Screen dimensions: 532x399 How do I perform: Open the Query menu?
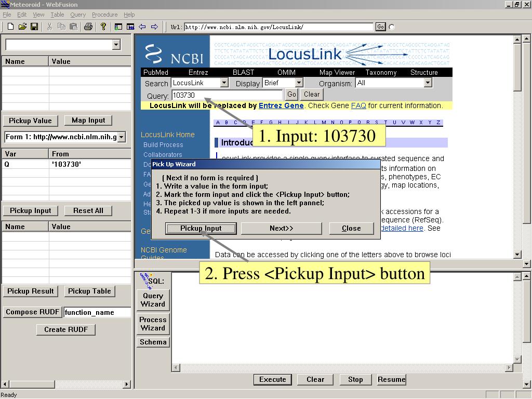tap(78, 15)
